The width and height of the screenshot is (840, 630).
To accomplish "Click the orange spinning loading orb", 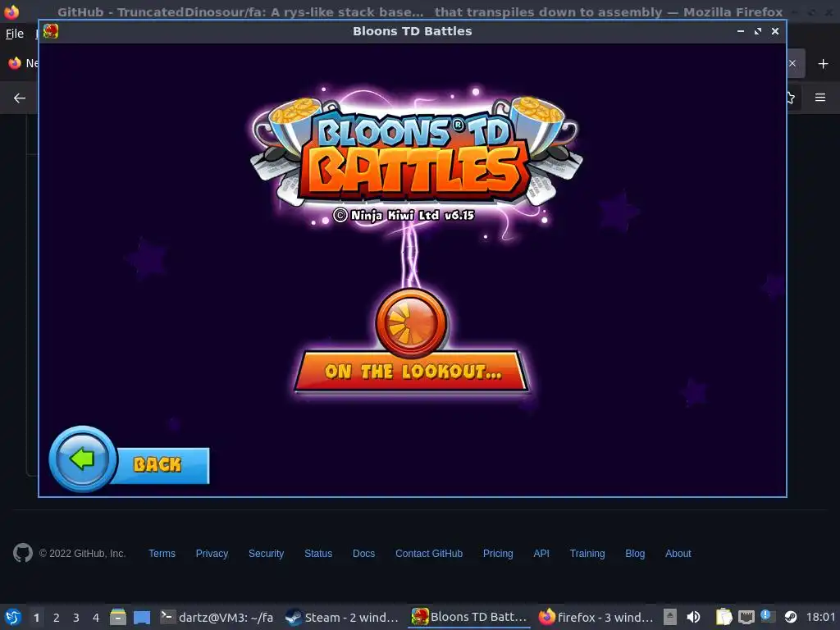I will [x=412, y=323].
